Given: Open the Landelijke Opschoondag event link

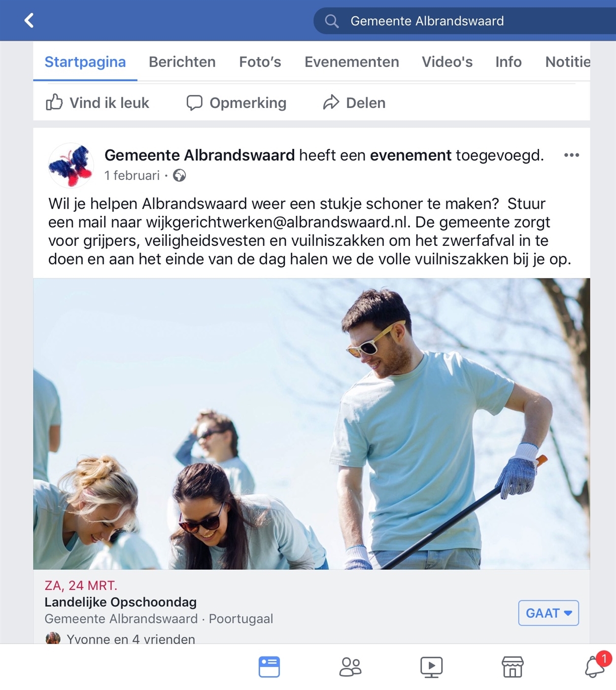Looking at the screenshot, I should (x=121, y=602).
